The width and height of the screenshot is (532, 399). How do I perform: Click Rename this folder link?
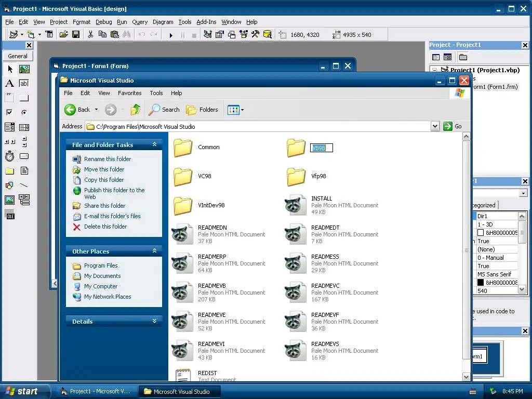click(107, 159)
